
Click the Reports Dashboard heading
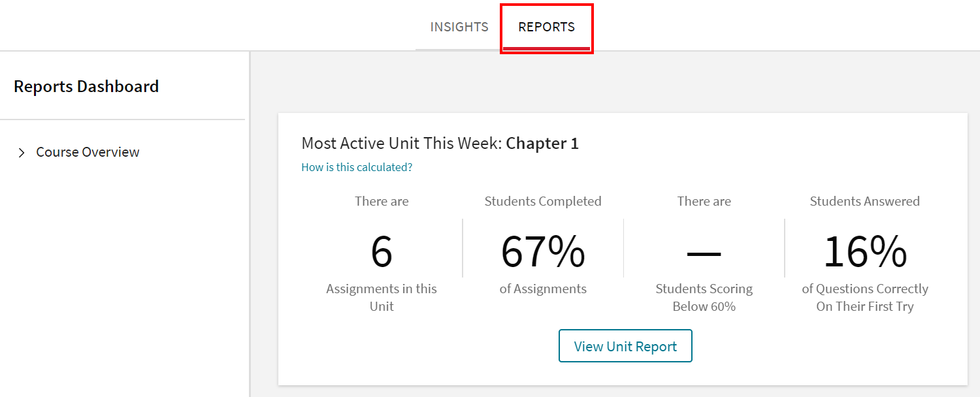coord(87,86)
